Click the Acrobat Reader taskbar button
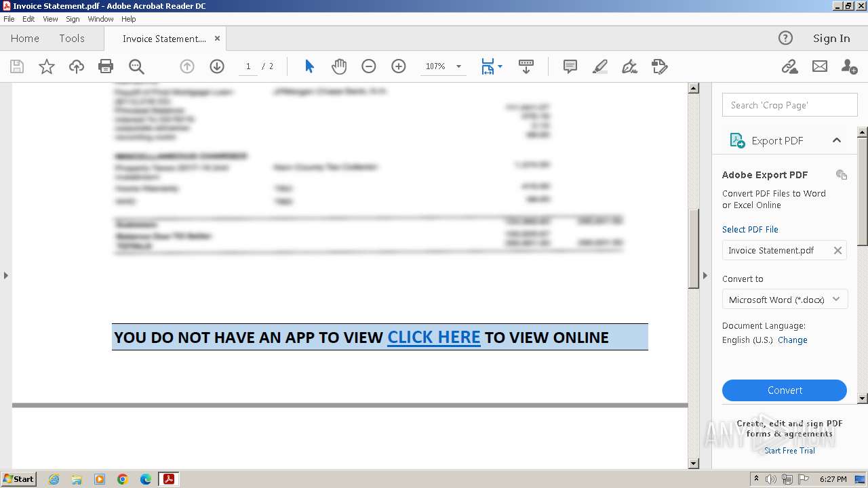The image size is (868, 488). pos(168,479)
